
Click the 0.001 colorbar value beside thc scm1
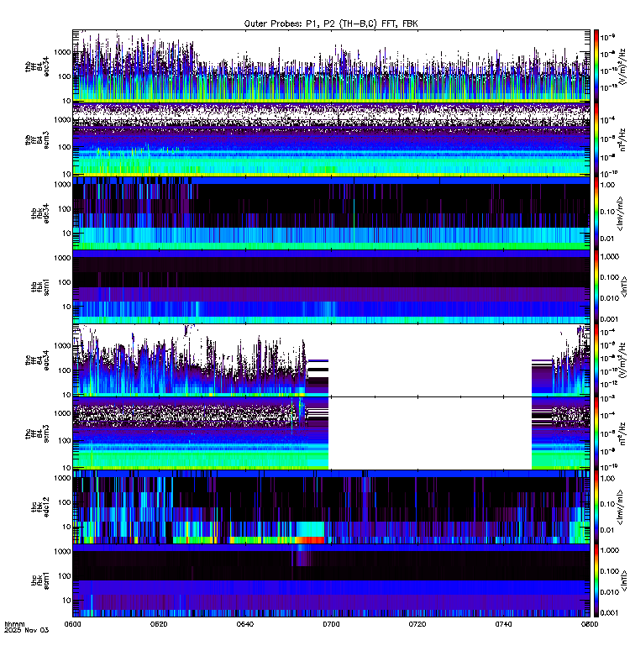(x=609, y=613)
